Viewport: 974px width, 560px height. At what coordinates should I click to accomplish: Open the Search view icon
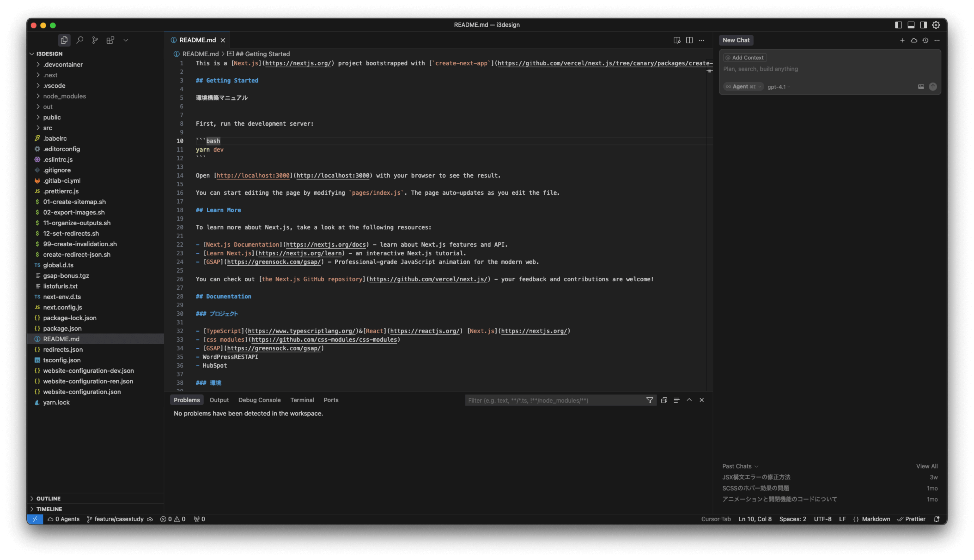point(80,40)
